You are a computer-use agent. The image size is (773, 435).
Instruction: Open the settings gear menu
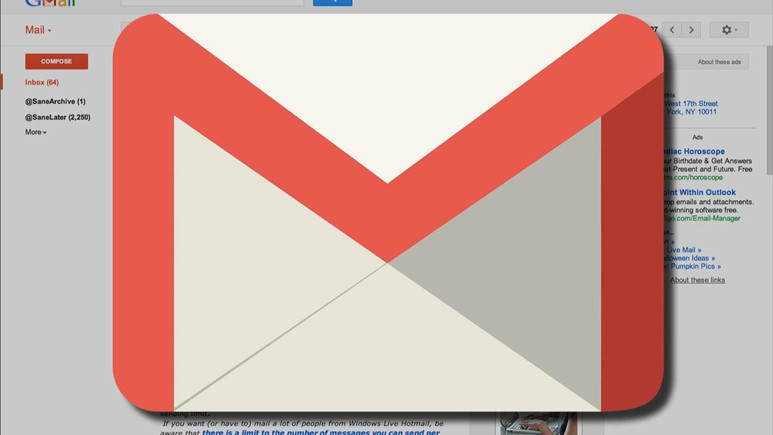coord(729,30)
